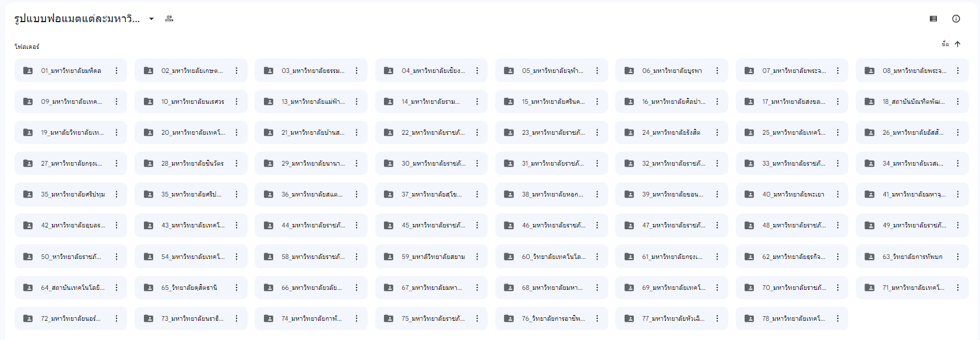Open more actions for folder 27
This screenshot has width=980, height=340.
[x=117, y=163]
